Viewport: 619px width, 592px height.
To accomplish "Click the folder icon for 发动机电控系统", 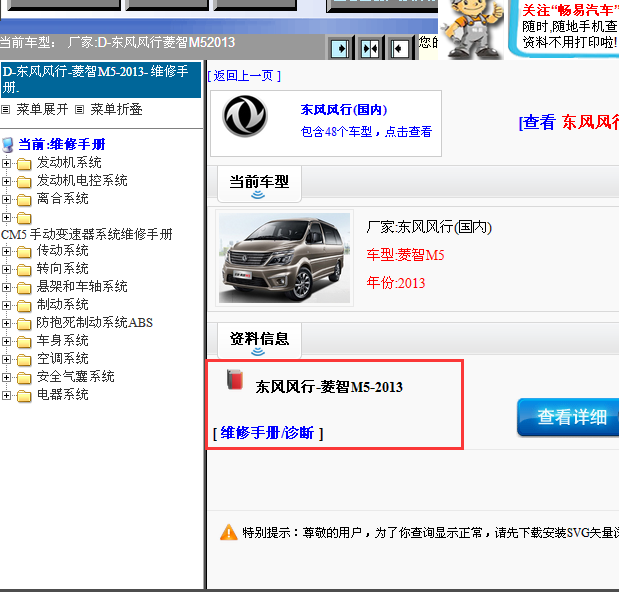I will click(24, 182).
